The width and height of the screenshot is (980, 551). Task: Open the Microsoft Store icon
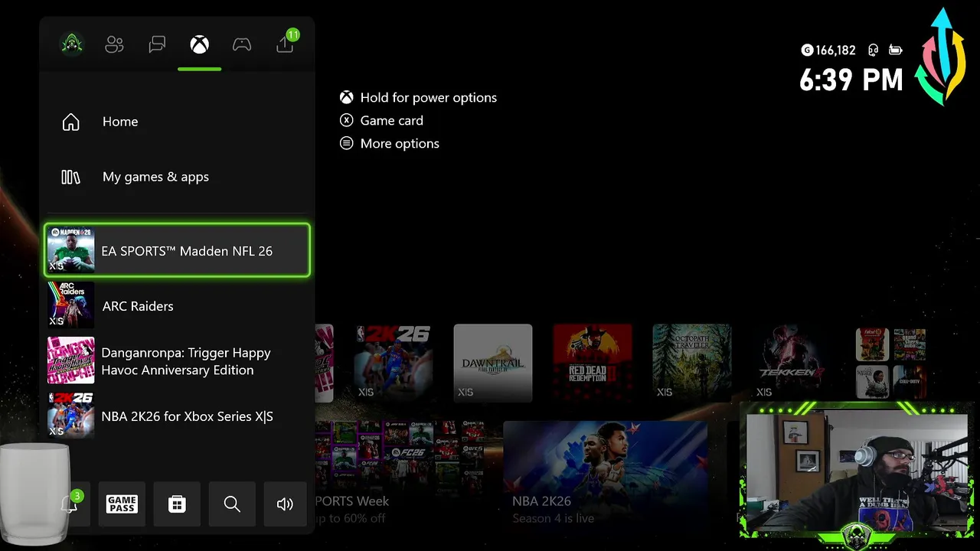point(177,504)
